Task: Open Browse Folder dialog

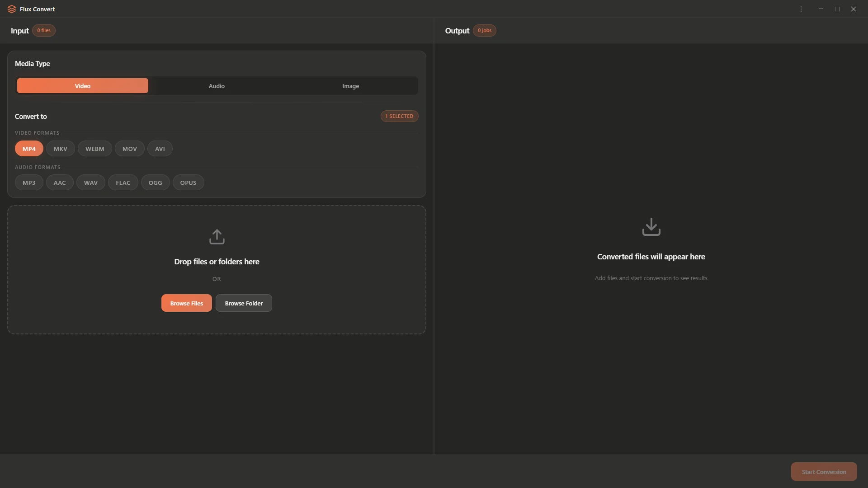Action: pos(244,303)
